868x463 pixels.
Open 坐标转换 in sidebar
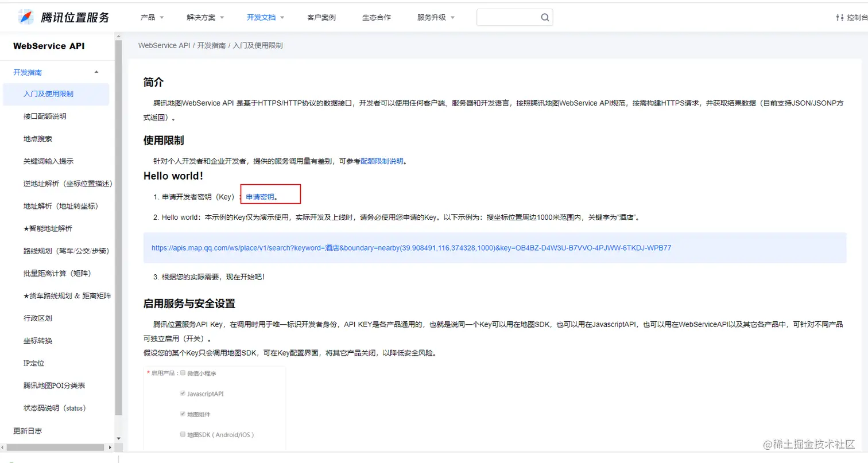click(38, 340)
